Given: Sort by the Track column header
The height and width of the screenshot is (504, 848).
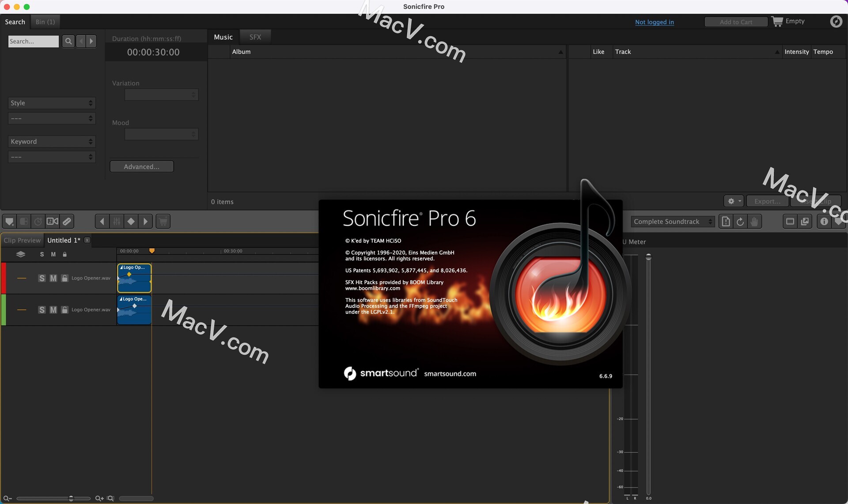Looking at the screenshot, I should click(697, 52).
